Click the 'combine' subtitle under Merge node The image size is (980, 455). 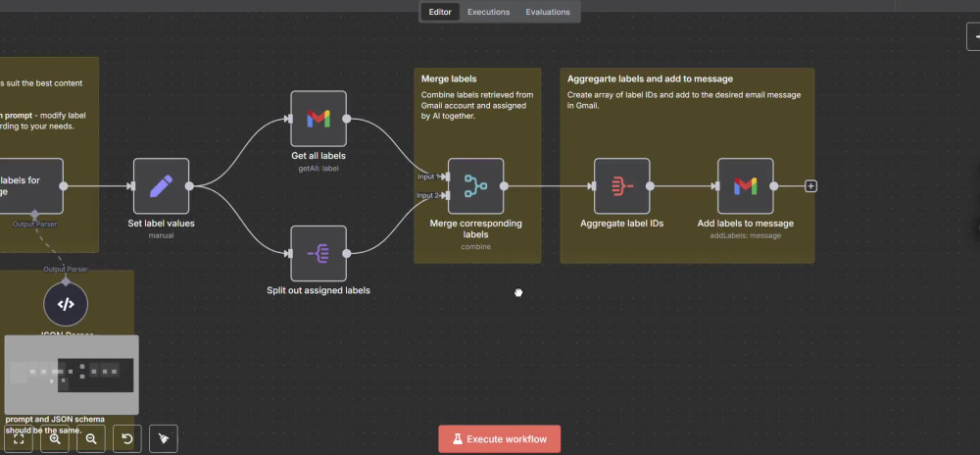point(475,247)
